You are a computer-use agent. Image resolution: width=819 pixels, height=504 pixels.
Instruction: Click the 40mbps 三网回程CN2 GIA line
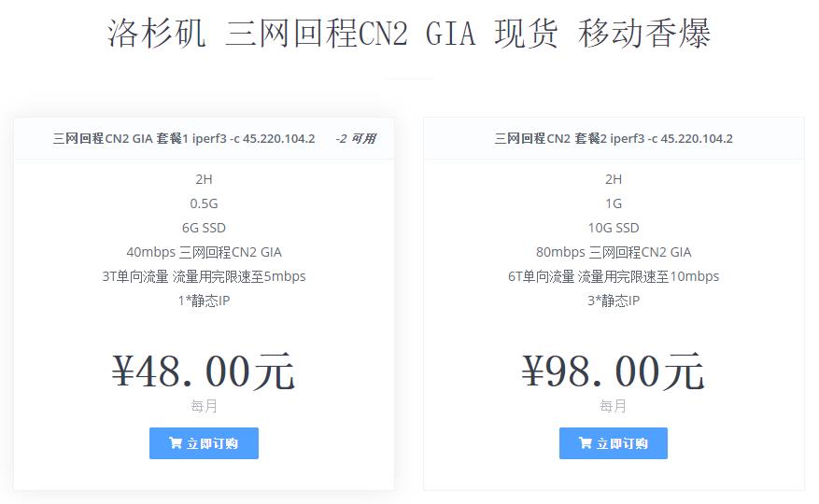[x=204, y=252]
